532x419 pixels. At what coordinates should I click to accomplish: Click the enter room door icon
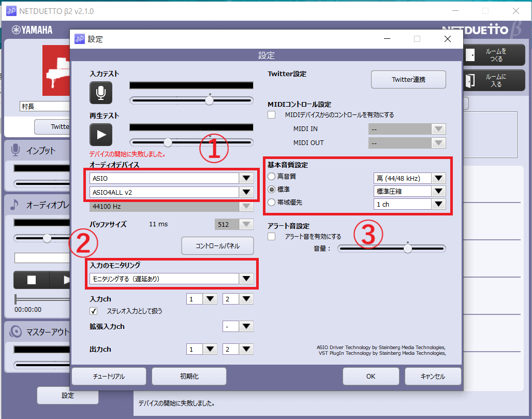470,80
